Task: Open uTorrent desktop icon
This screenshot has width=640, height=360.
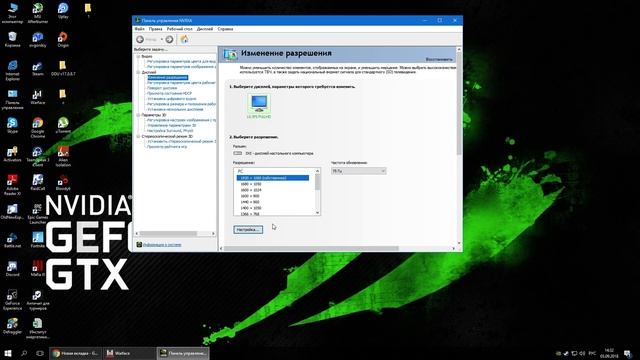Action: [63, 126]
